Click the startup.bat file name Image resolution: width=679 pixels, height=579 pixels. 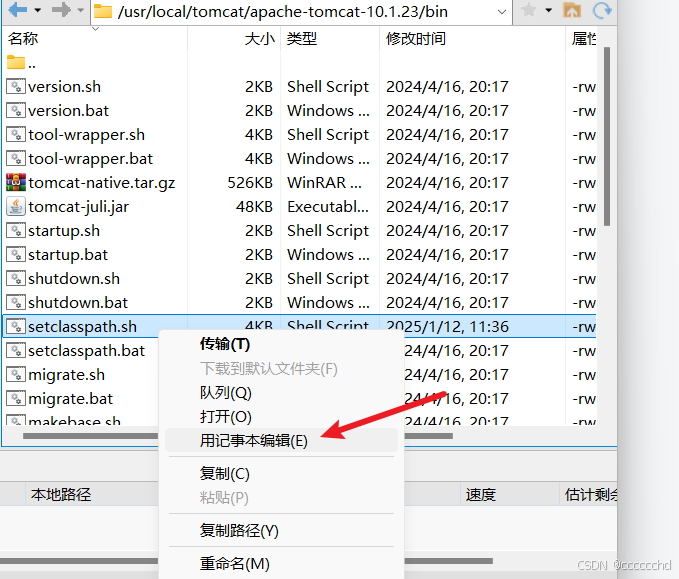click(x=68, y=255)
